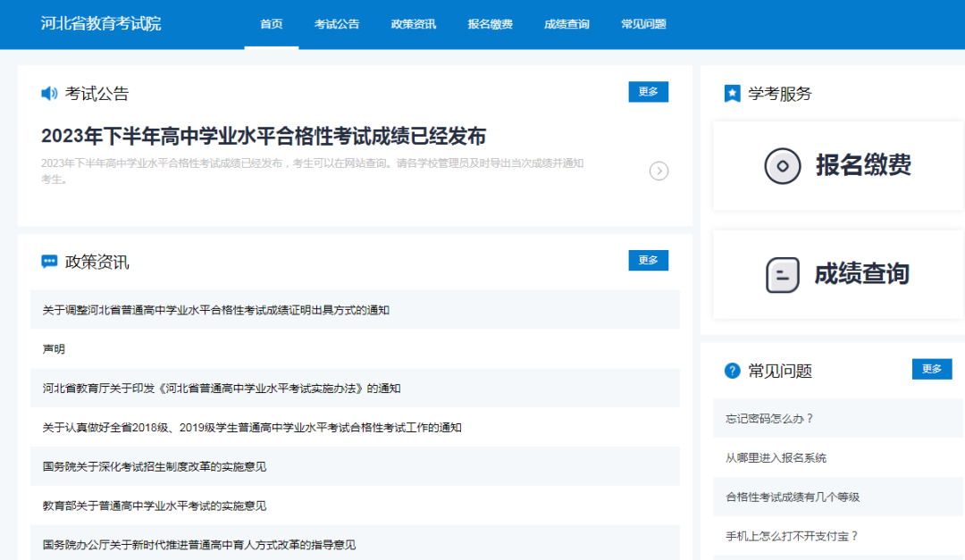965x560 pixels.
Task: Open the 政策资讯 menu item
Action: 413,25
